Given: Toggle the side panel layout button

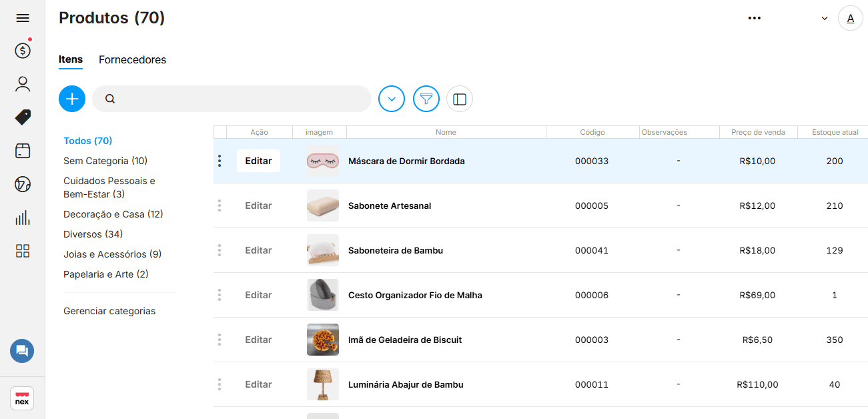Looking at the screenshot, I should click(x=460, y=99).
